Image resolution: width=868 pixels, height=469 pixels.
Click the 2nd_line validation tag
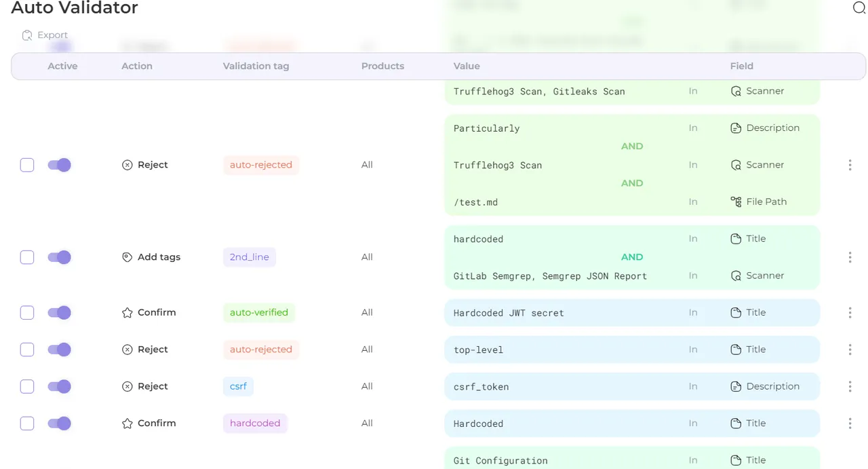point(250,257)
